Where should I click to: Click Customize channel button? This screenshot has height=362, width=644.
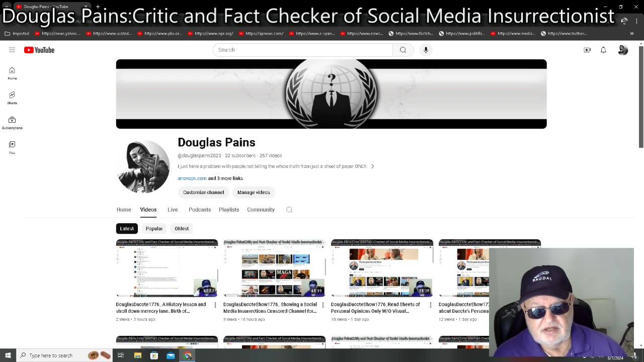[203, 193]
